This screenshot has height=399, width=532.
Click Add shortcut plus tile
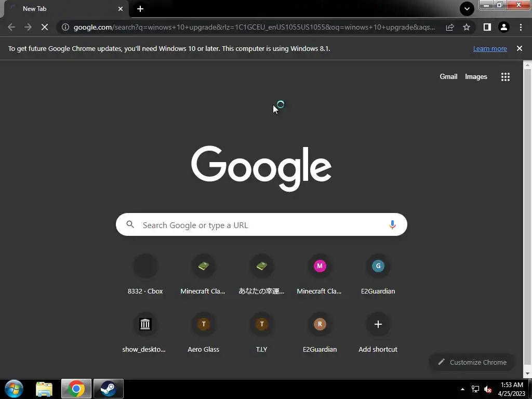coord(378,333)
